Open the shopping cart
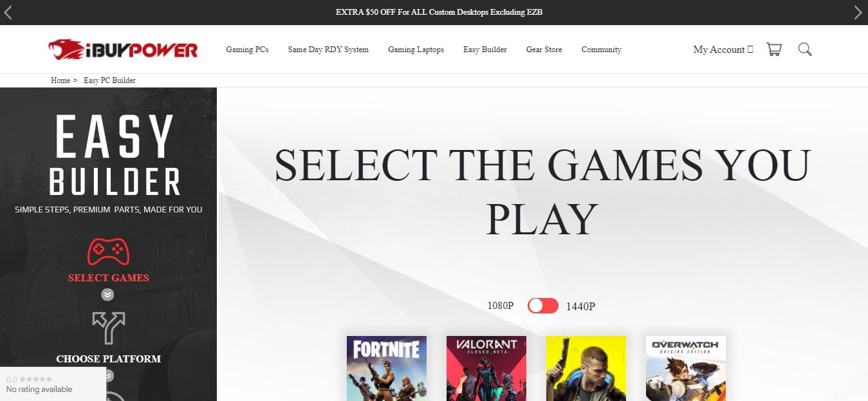This screenshot has height=401, width=868. pos(774,50)
